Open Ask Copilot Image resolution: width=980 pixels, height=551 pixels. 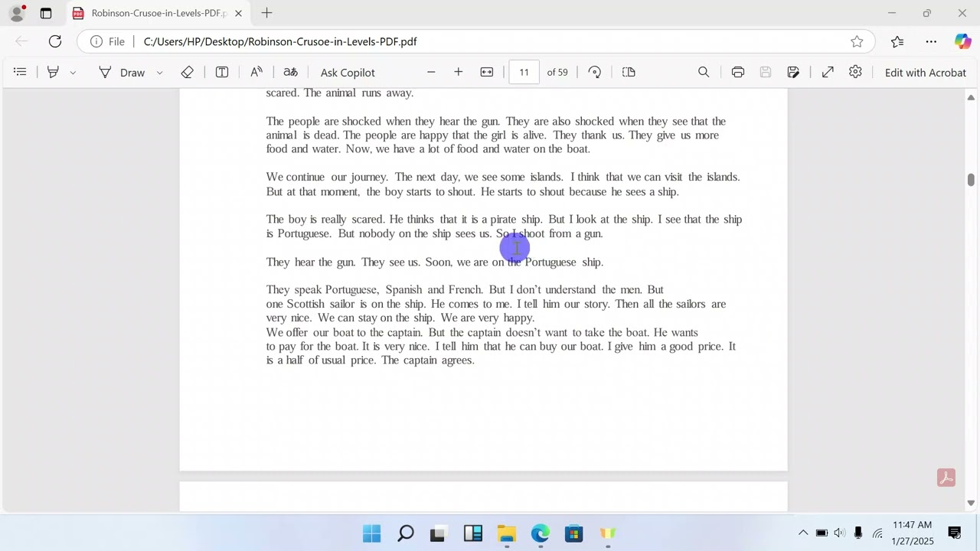pyautogui.click(x=348, y=72)
